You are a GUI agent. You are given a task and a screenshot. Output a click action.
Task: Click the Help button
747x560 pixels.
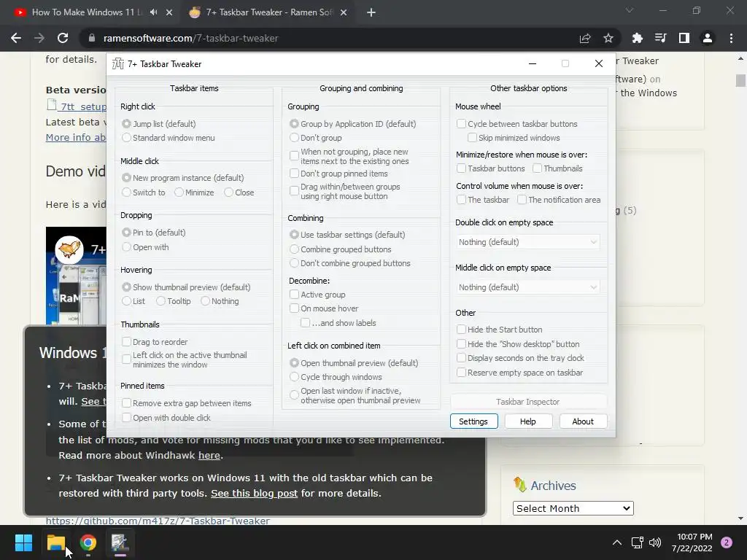tap(528, 421)
